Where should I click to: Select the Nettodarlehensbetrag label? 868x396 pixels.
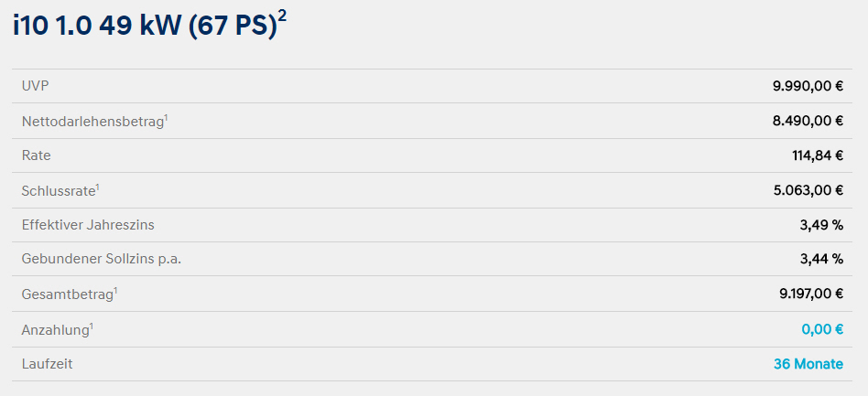click(92, 123)
